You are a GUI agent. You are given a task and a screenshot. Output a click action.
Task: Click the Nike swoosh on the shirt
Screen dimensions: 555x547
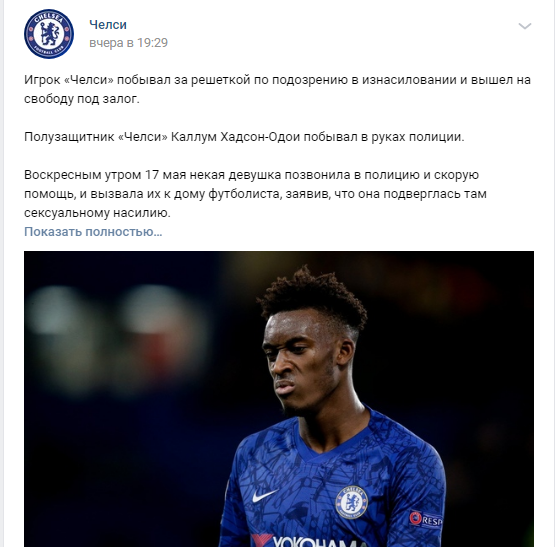[265, 495]
